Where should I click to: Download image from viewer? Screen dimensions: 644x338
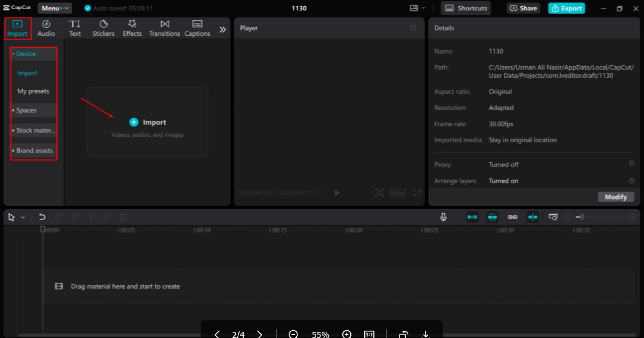(426, 334)
